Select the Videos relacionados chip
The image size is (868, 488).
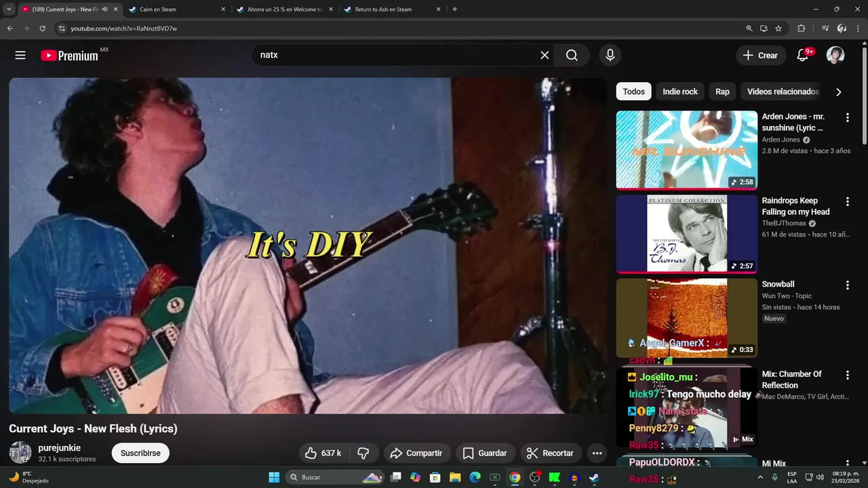click(783, 91)
